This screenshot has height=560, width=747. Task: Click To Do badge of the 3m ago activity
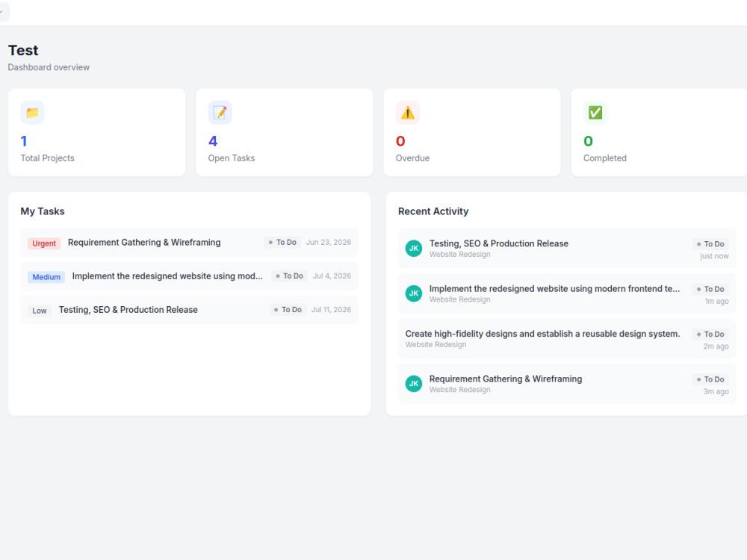coord(710,379)
